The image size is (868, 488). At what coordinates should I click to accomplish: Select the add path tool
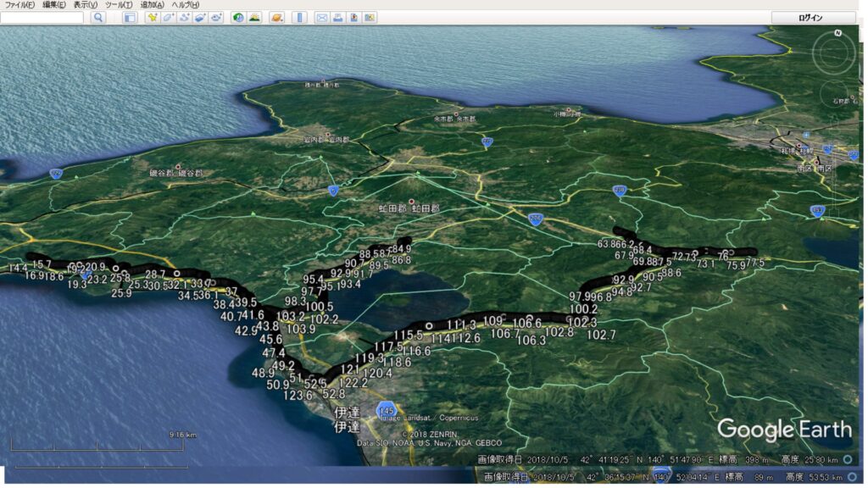pos(183,18)
